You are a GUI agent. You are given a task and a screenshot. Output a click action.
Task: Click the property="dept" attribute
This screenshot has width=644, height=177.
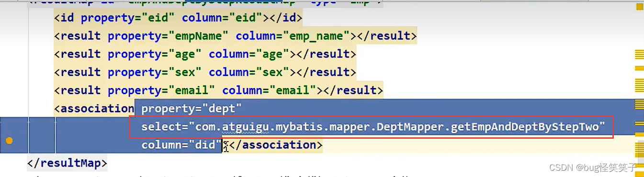click(x=192, y=109)
